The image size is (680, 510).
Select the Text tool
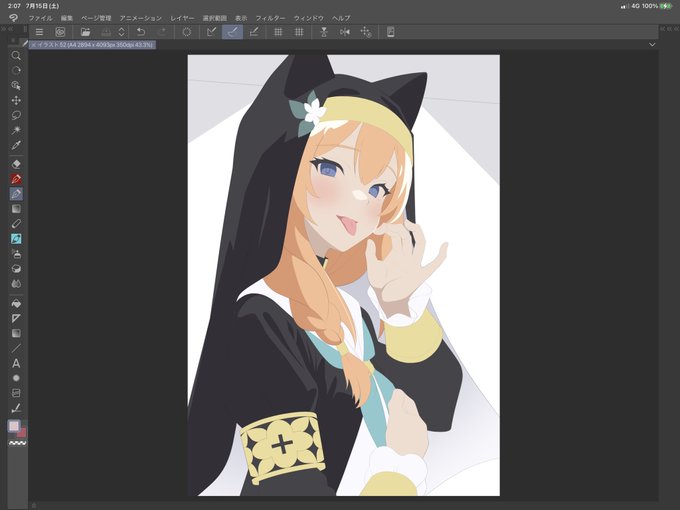coord(16,363)
